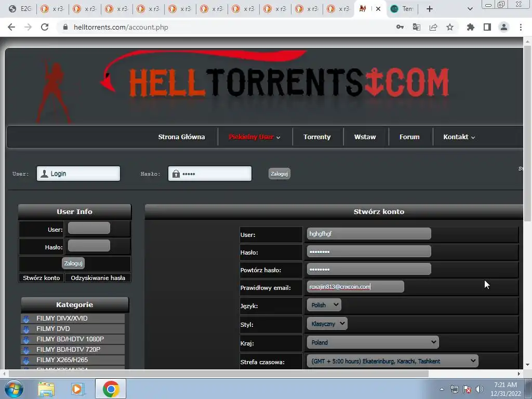Open the Język dropdown set to Polish
532x399 pixels.
pos(324,304)
